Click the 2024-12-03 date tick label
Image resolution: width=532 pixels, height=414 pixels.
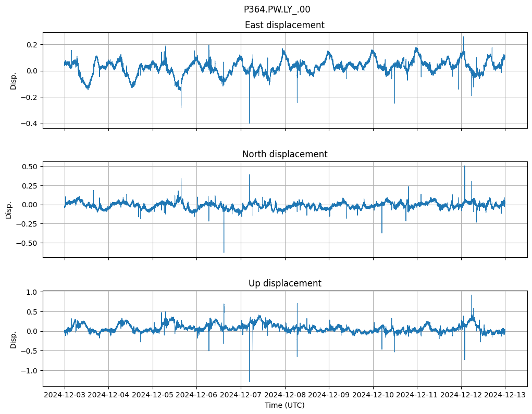tap(65, 395)
